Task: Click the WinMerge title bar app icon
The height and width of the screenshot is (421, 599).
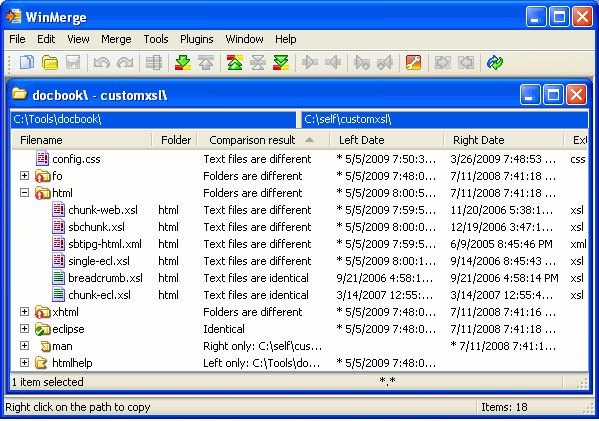Action: click(14, 16)
